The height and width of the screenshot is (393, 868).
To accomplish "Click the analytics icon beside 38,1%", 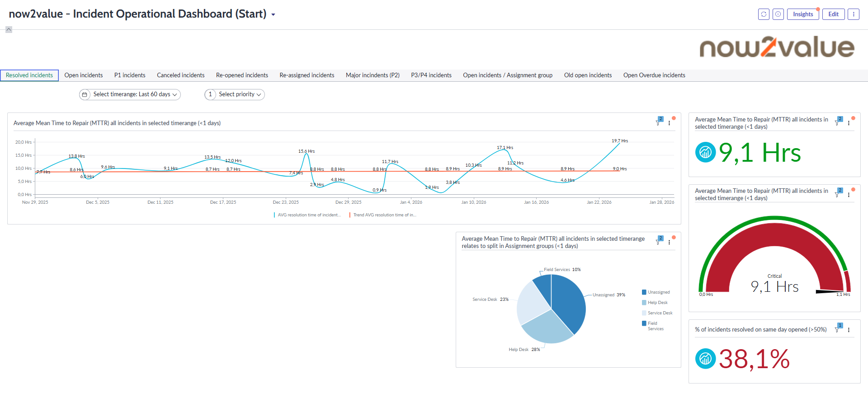I will tap(705, 359).
